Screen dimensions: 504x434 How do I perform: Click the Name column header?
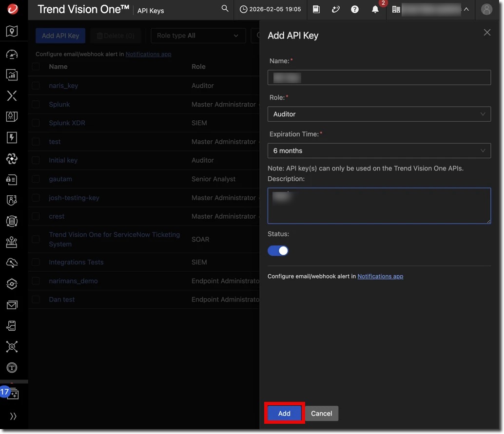pos(58,67)
